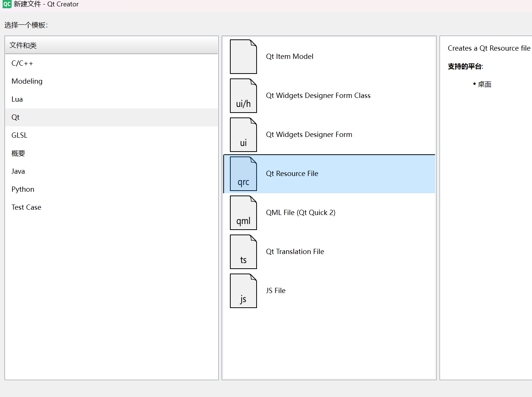Select the qml file icon
Image resolution: width=532 pixels, height=397 pixels.
(x=243, y=213)
